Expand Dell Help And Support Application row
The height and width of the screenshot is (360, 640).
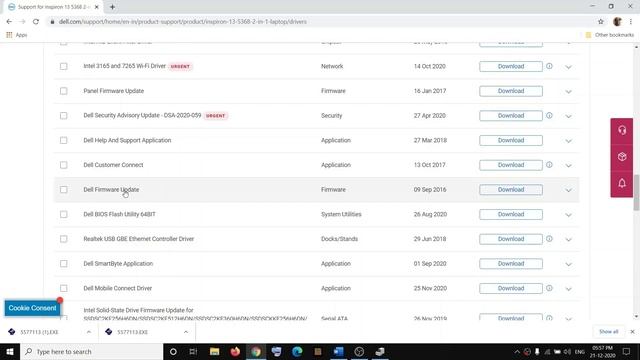tap(569, 141)
